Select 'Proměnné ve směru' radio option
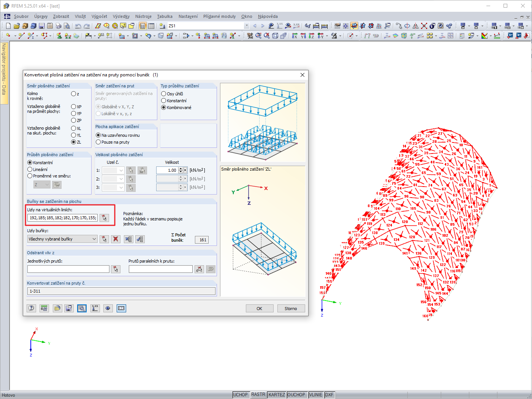This screenshot has height=399, width=532. 30,176
